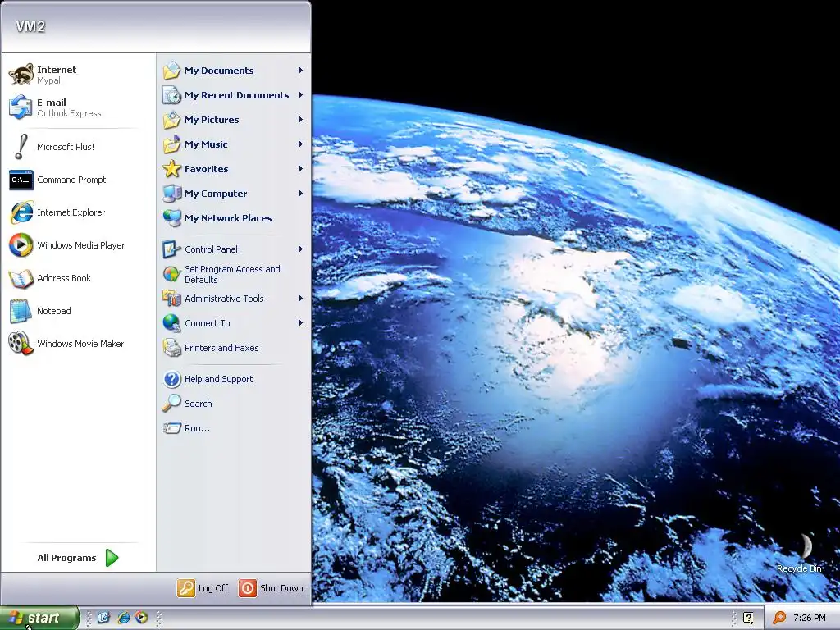Open All Programs menu
This screenshot has height=630, width=840.
coord(78,558)
